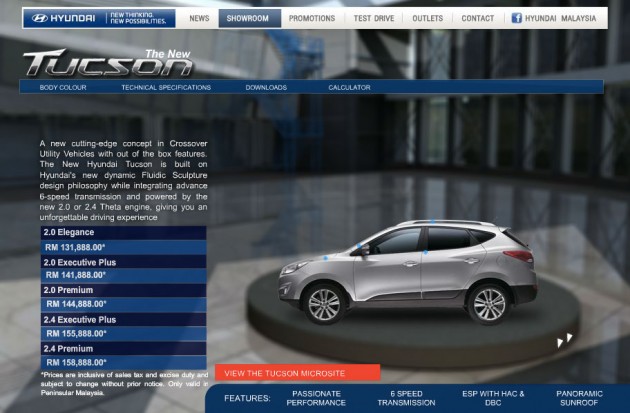
Task: Click View the Tucson Microsite button
Action: pyautogui.click(x=297, y=373)
